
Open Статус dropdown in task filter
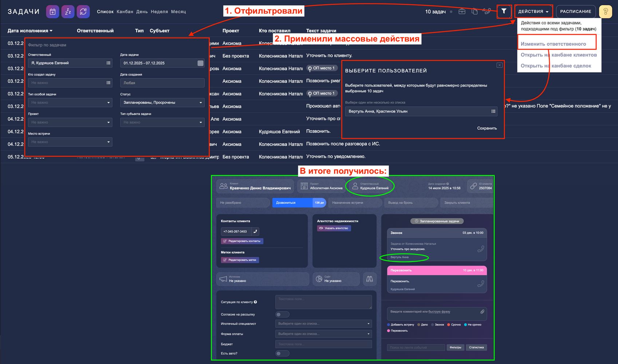[x=162, y=103]
